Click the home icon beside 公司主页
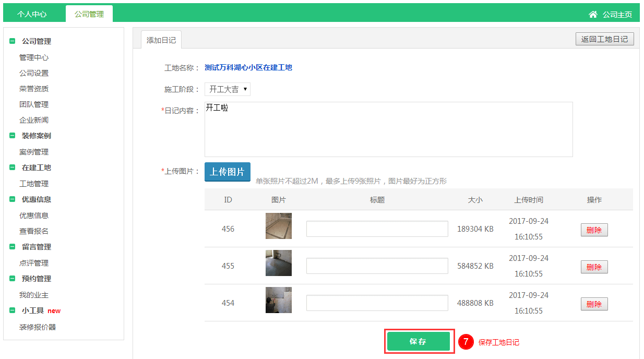 593,15
